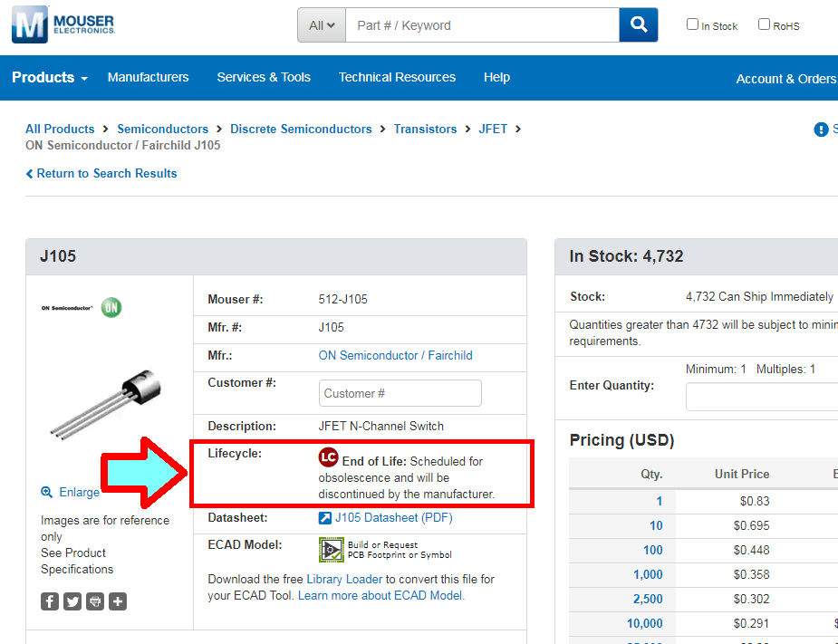Go to Discrete Semiconductors breadcrumb
Viewport: 838px width, 644px height.
point(301,130)
